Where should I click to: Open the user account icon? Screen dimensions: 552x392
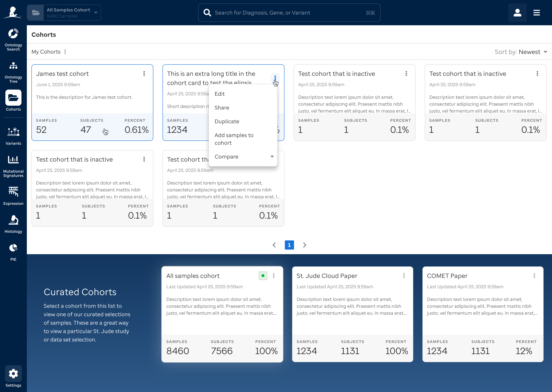pyautogui.click(x=517, y=13)
